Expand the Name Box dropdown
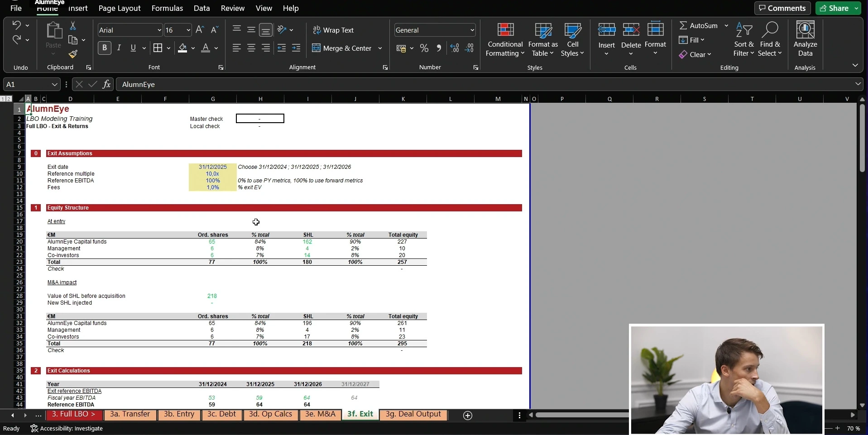The height and width of the screenshot is (435, 868). (54, 84)
